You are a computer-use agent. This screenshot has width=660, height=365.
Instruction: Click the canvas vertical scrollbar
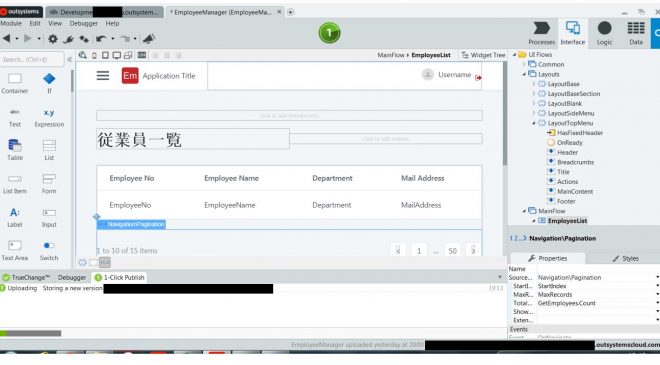[505, 114]
